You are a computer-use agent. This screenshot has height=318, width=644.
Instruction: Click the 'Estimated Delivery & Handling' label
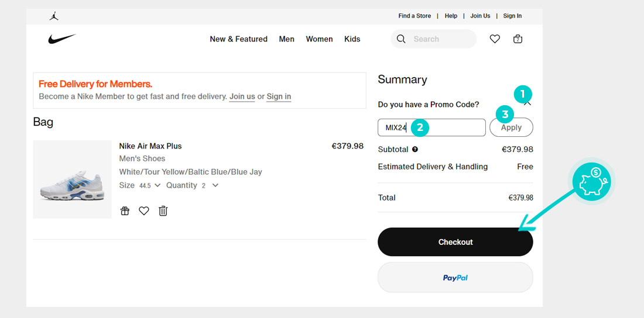click(433, 167)
